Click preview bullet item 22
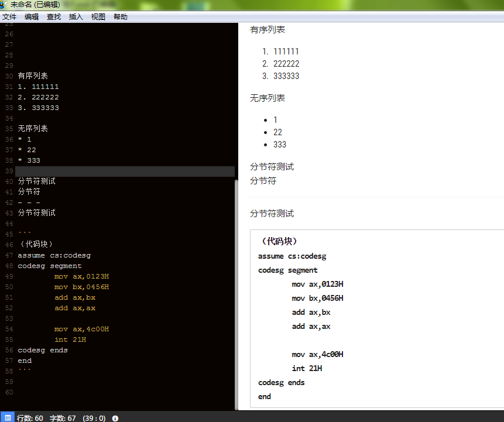The image size is (504, 422). (x=277, y=132)
